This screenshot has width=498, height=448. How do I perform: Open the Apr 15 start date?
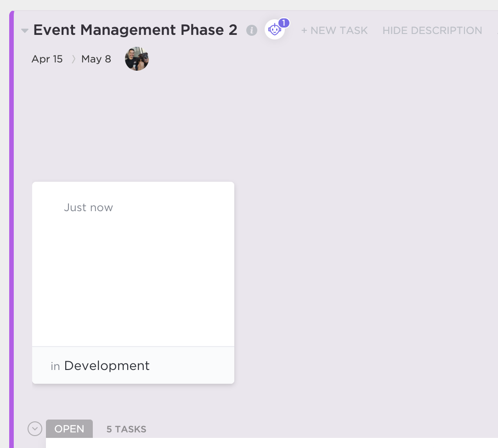[x=47, y=59]
